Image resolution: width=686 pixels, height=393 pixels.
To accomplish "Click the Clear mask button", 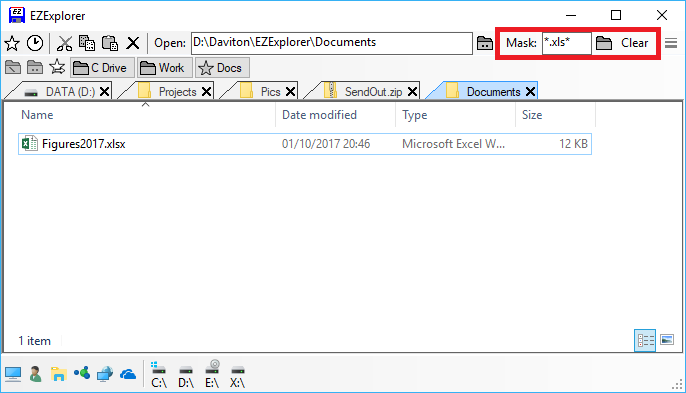I will [634, 43].
